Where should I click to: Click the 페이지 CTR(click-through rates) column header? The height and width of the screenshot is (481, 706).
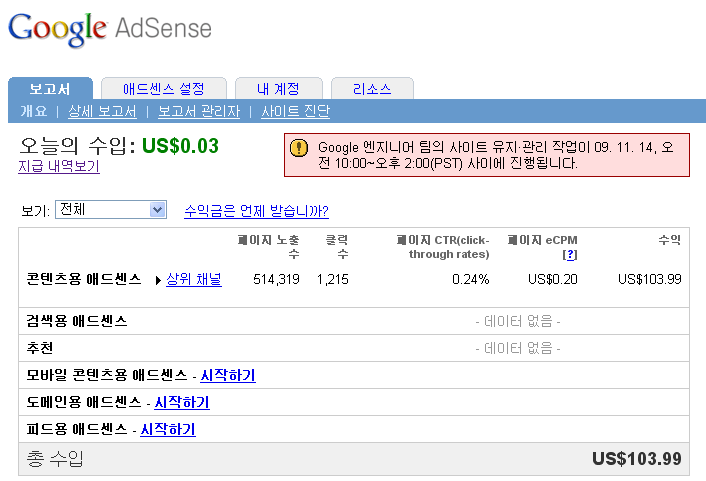click(x=443, y=247)
